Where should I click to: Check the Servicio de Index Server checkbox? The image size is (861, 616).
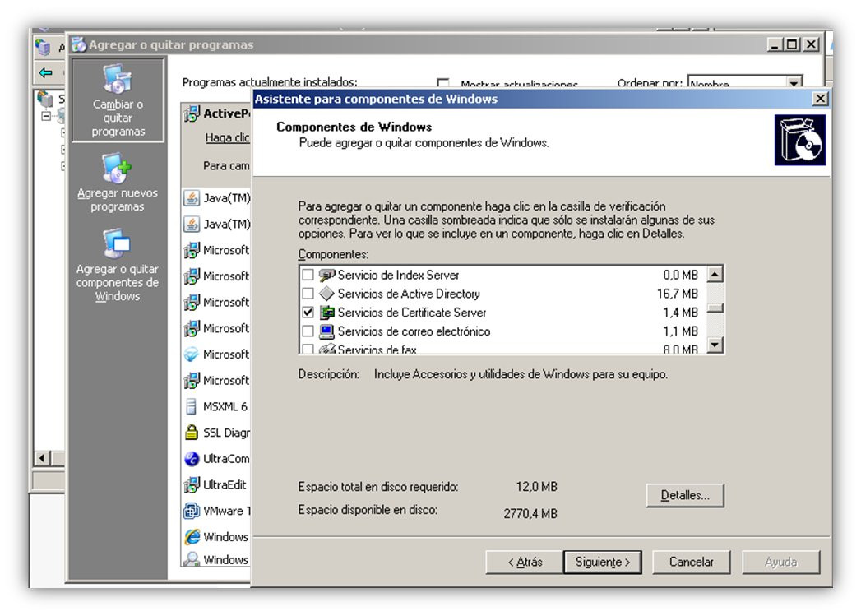[308, 275]
